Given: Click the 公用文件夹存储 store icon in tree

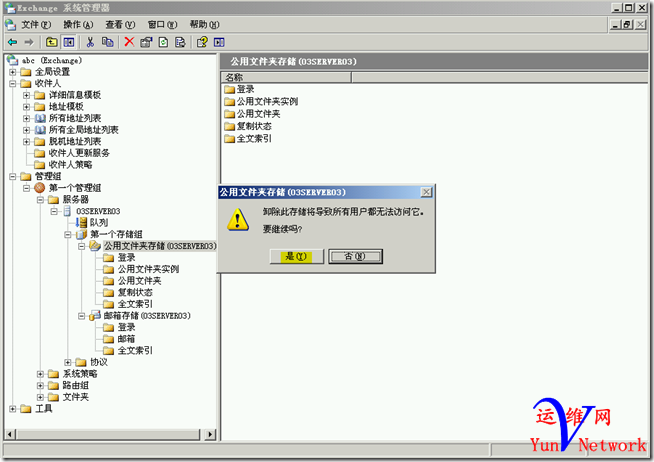Looking at the screenshot, I should 95,246.
